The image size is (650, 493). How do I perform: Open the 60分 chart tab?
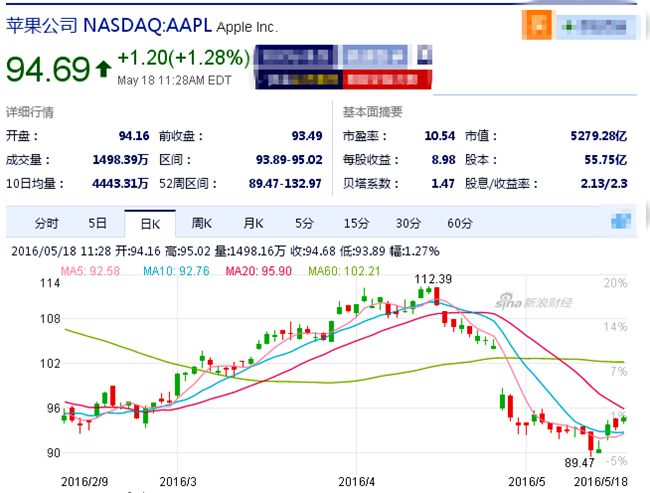[459, 222]
